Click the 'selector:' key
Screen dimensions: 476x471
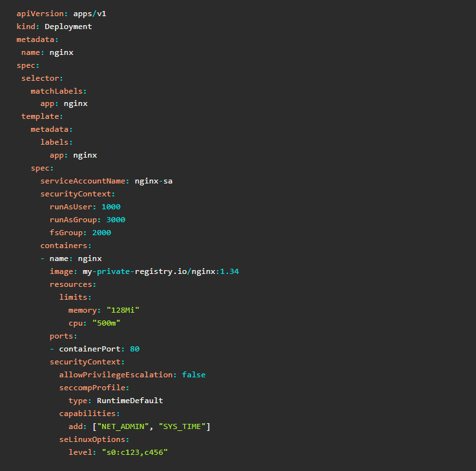(42, 78)
